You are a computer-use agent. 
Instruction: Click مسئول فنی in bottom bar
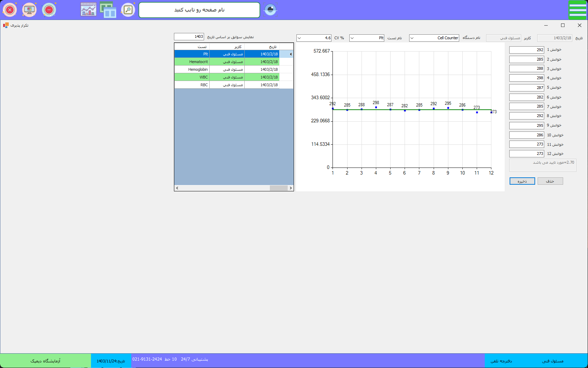(553, 361)
